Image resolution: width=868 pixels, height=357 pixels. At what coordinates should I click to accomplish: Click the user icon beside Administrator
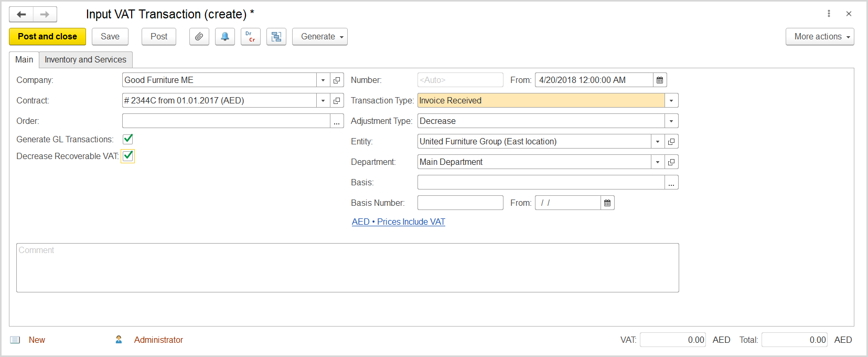(x=119, y=340)
